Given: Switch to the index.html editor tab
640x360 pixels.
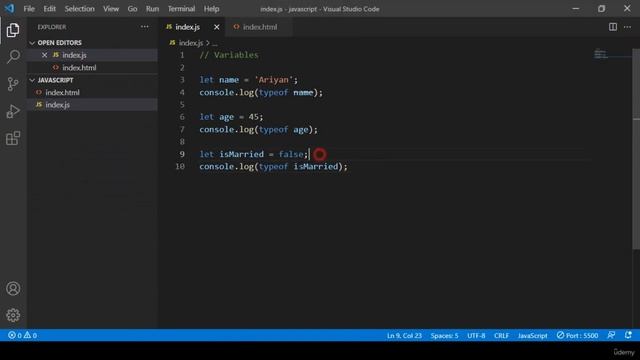Looking at the screenshot, I should [x=259, y=27].
